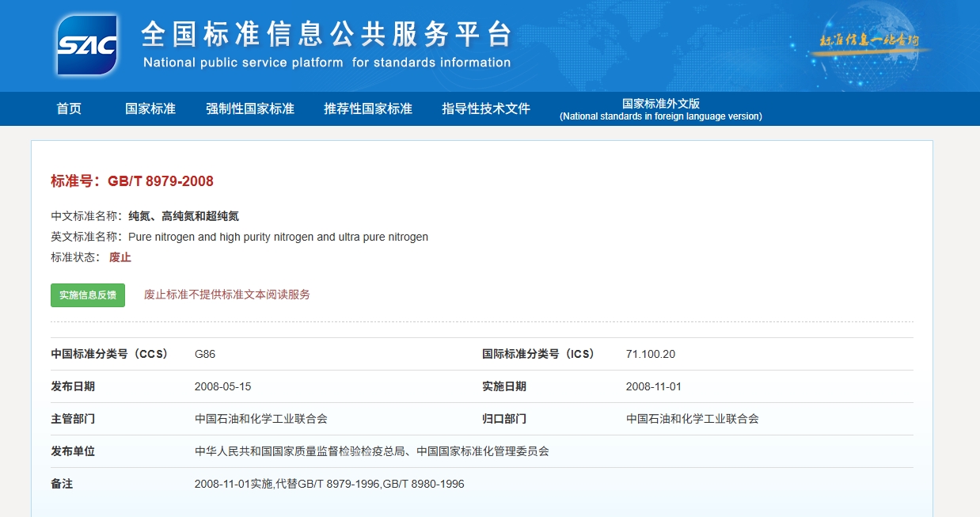Go to 强制性国家标准 section
980x517 pixels.
pos(250,108)
